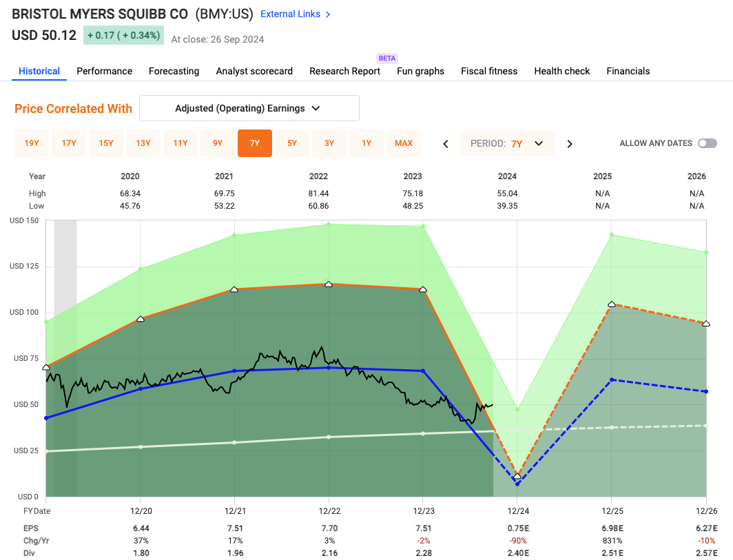
Task: Choose the 19Y time range button
Action: [x=32, y=143]
